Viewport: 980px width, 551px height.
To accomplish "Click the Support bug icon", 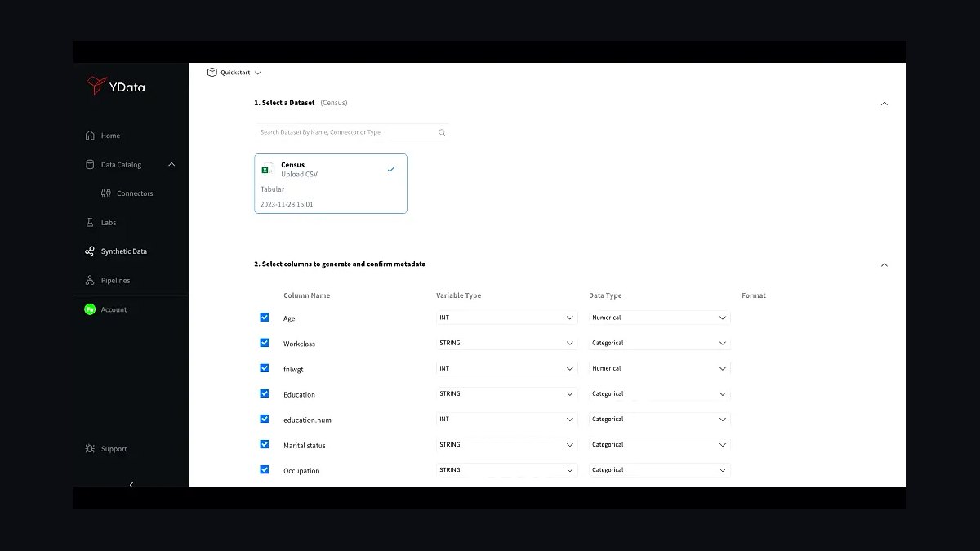I will [90, 448].
